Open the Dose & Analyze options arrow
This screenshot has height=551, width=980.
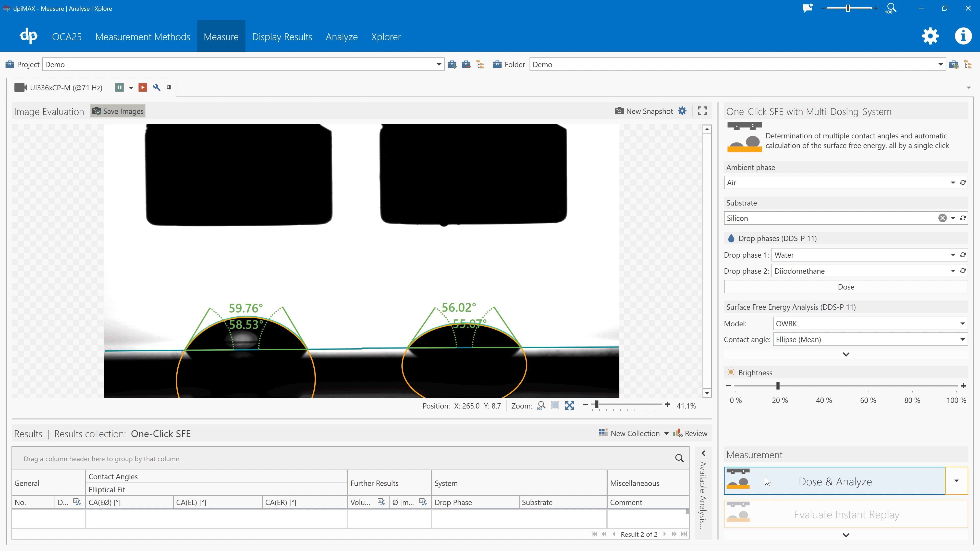click(x=957, y=481)
